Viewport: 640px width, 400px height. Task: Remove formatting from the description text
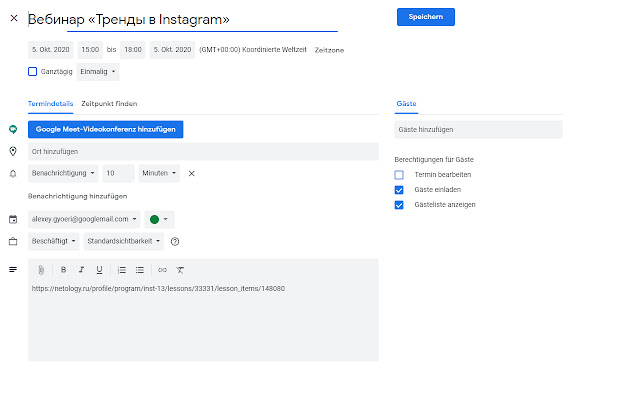[x=181, y=270]
